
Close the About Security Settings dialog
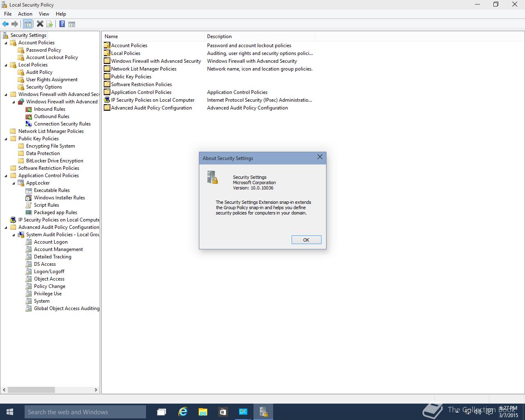[x=320, y=157]
